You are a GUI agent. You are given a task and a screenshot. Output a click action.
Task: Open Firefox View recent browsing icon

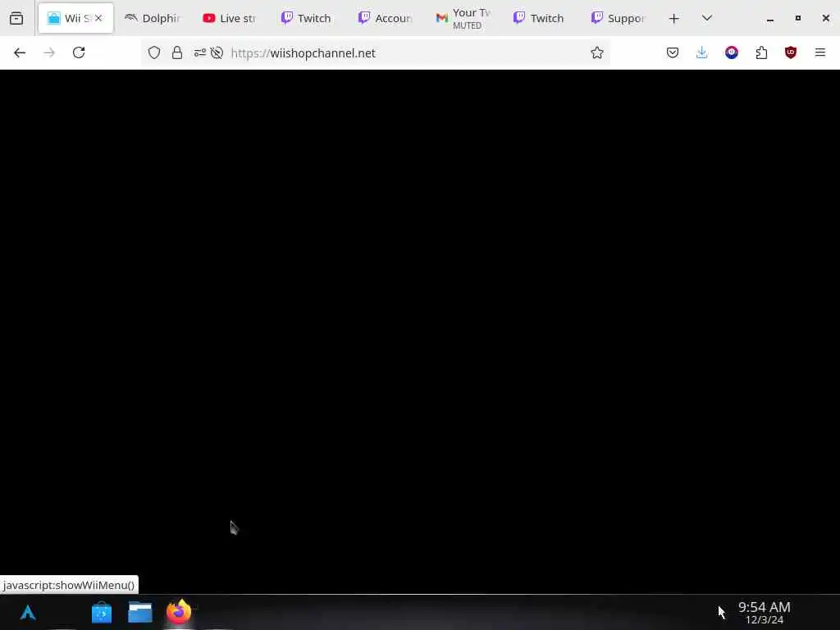pyautogui.click(x=16, y=18)
